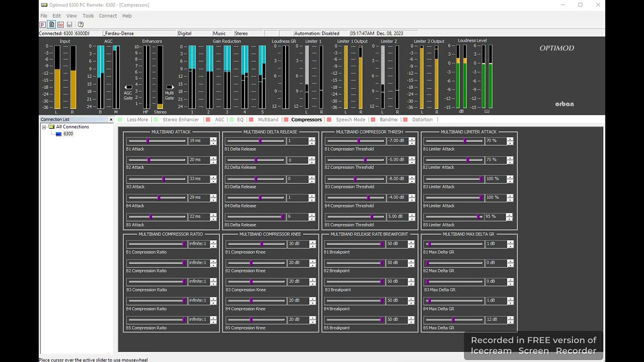This screenshot has height=362, width=644.
Task: Close the Connection List panel
Action: coord(111,120)
